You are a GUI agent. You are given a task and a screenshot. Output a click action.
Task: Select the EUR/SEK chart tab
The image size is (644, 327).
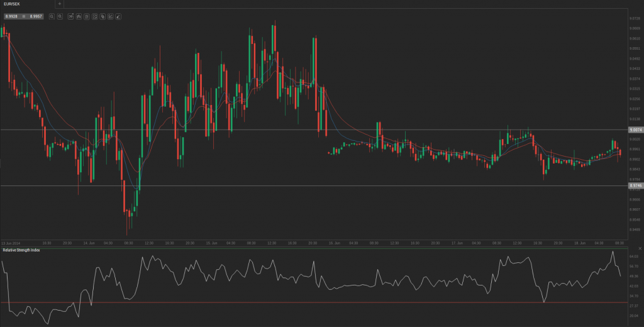pos(11,4)
